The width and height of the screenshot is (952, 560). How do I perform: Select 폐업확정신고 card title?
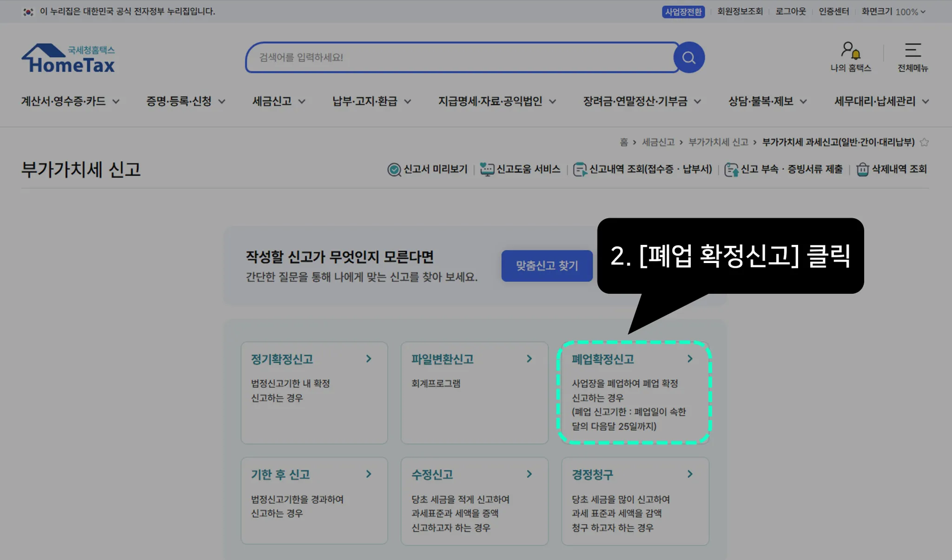coord(603,359)
